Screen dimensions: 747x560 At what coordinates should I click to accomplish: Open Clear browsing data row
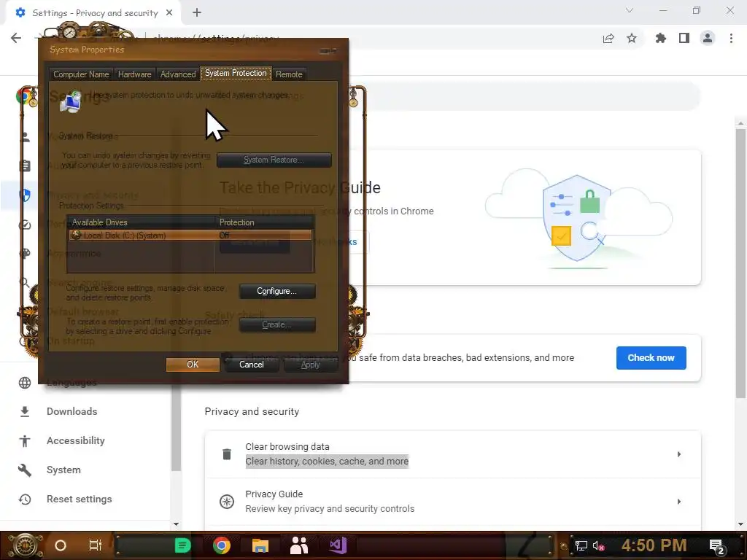click(452, 454)
